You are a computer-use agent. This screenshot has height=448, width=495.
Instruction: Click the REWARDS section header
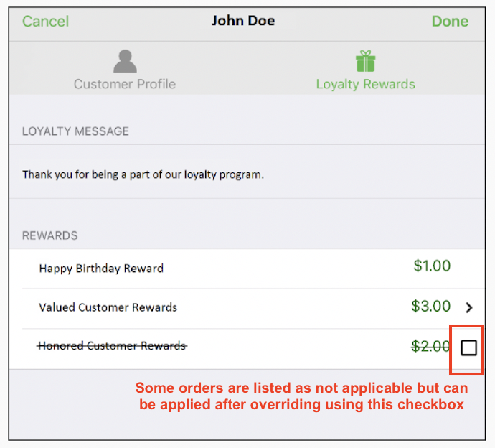[x=50, y=235]
